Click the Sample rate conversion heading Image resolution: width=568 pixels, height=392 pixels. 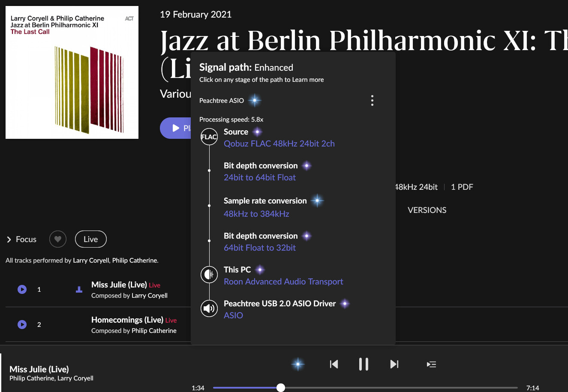pyautogui.click(x=265, y=201)
